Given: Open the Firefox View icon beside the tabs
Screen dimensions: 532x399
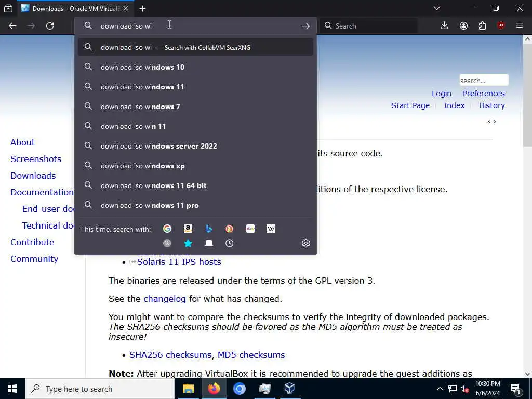Looking at the screenshot, I should [x=8, y=8].
